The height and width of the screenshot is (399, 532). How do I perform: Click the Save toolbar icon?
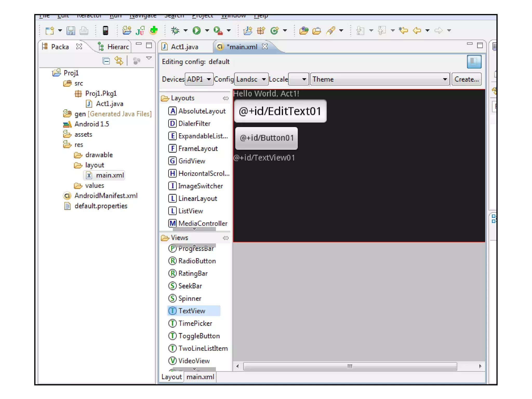tap(71, 31)
